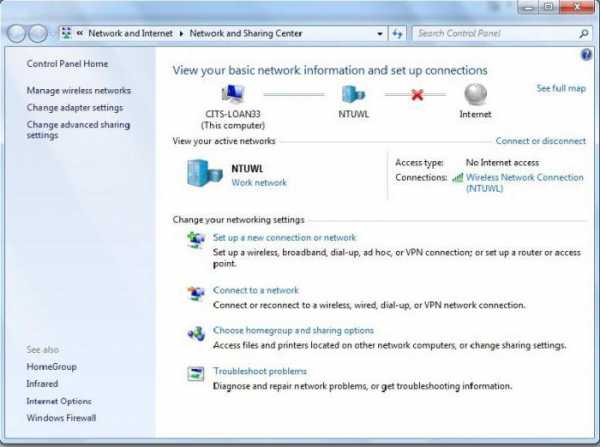This screenshot has height=447, width=600.
Task: Click the 'Access type:' label
Action: 419,163
